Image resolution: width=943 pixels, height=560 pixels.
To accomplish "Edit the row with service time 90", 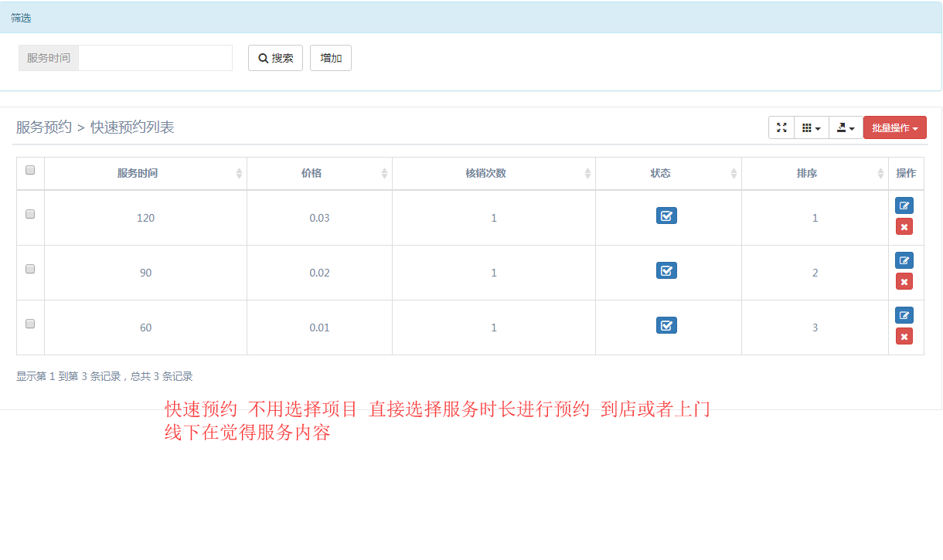I will [x=904, y=260].
